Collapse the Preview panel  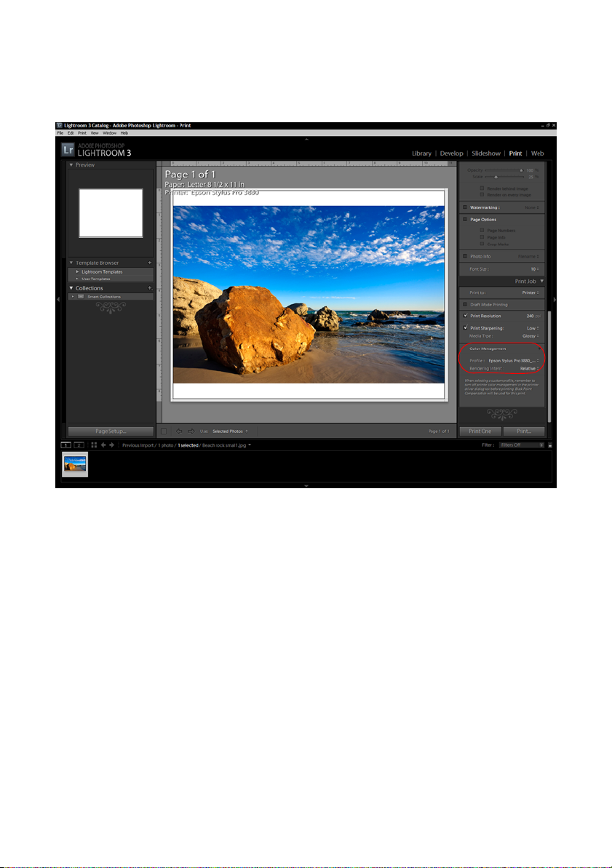click(x=71, y=165)
